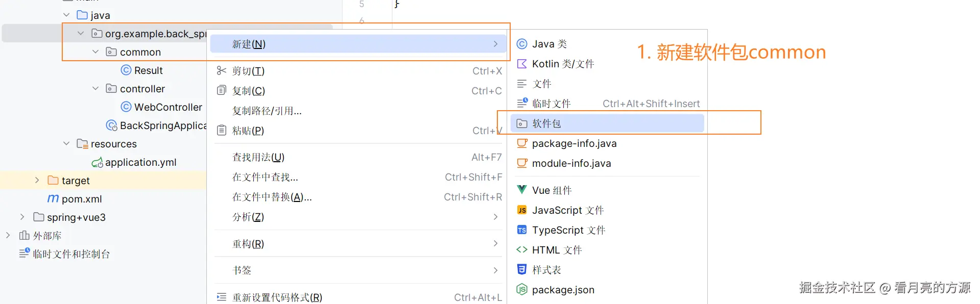This screenshot has width=980, height=304.
Task: Click the Vue 组件 icon
Action: coord(522,190)
